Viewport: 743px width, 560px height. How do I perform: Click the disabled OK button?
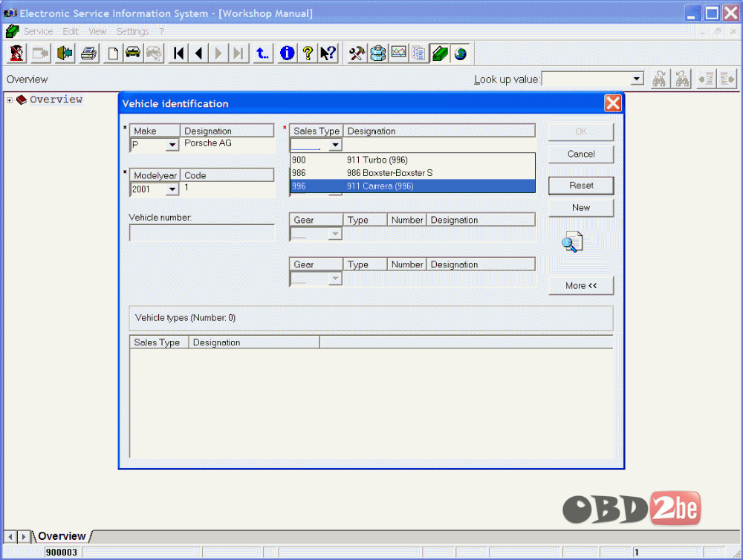(581, 131)
